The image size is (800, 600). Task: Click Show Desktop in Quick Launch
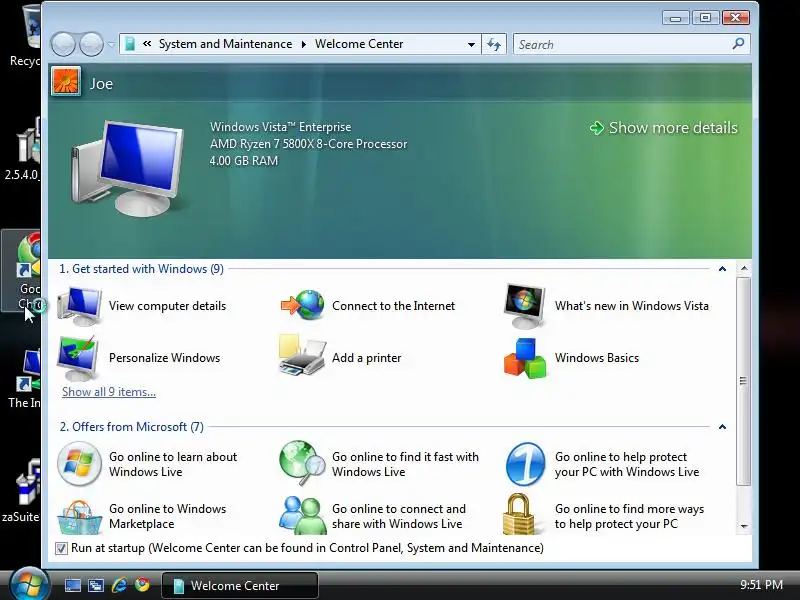coord(72,585)
